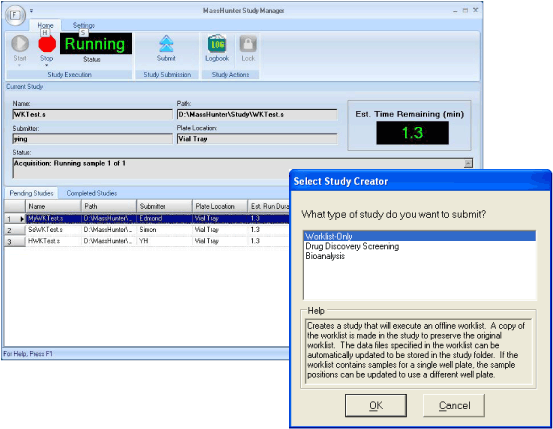Click the Start study play icon
The image size is (553, 429).
[20, 44]
